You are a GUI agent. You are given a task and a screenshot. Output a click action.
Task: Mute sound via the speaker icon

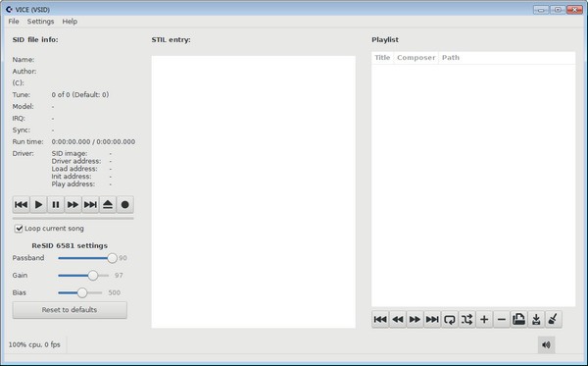click(547, 344)
